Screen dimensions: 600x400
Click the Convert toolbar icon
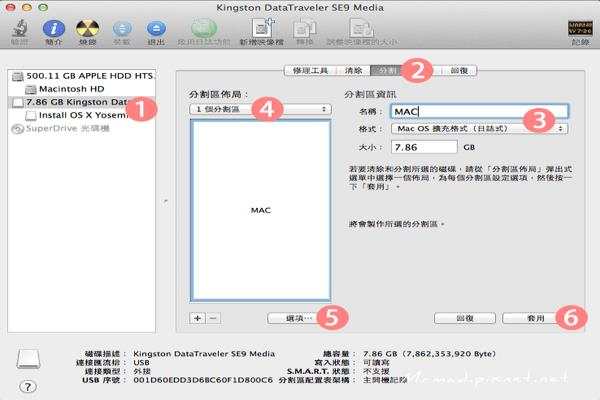pyautogui.click(x=304, y=29)
